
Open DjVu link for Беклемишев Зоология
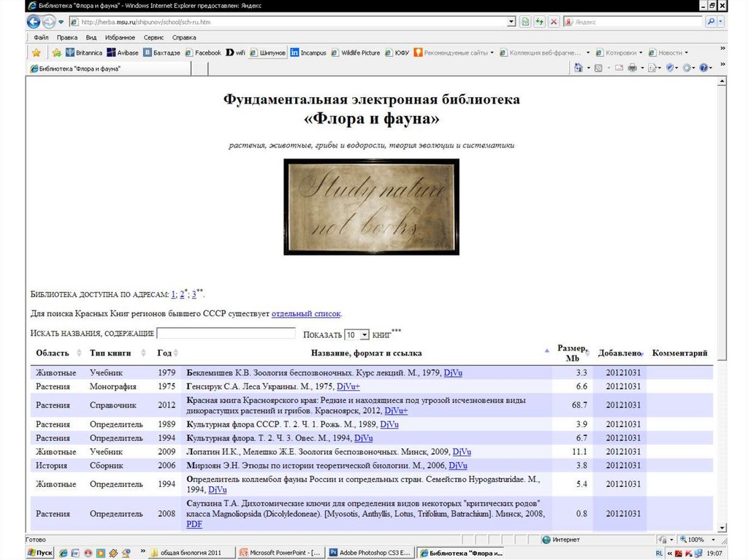coord(453,373)
